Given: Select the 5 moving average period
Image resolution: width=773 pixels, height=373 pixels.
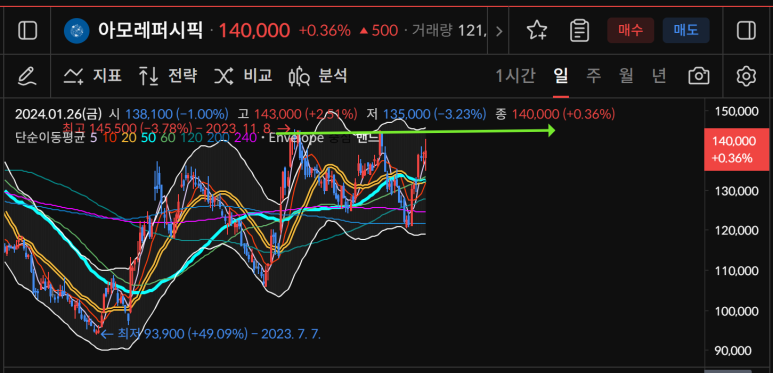Looking at the screenshot, I should coord(94,138).
